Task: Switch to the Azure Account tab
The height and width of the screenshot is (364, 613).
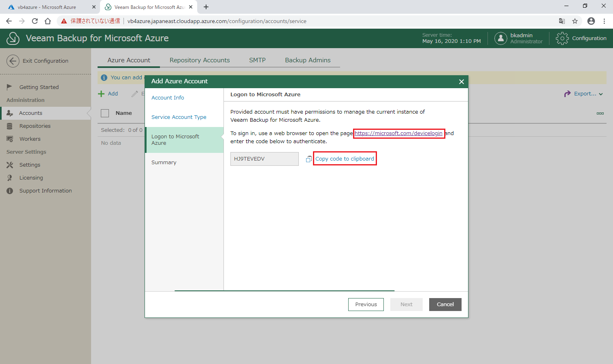Action: (x=129, y=60)
